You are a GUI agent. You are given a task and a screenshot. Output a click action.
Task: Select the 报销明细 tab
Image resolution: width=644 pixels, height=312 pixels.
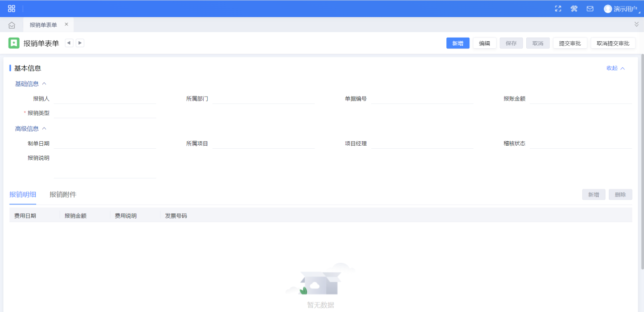coord(23,194)
